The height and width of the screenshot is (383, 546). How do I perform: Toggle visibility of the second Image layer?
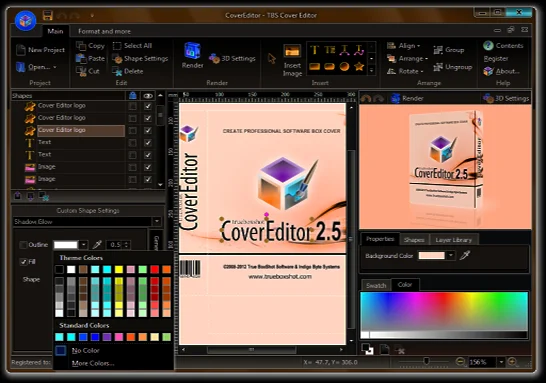point(148,179)
